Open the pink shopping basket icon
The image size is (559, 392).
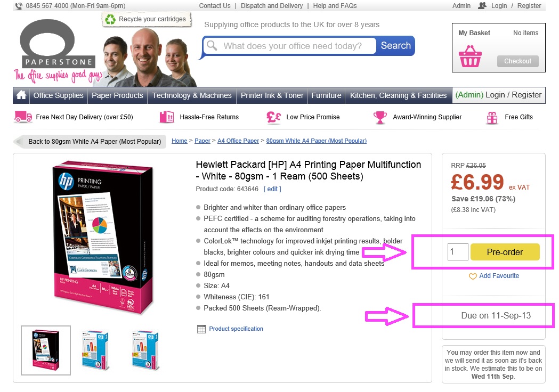coord(470,56)
